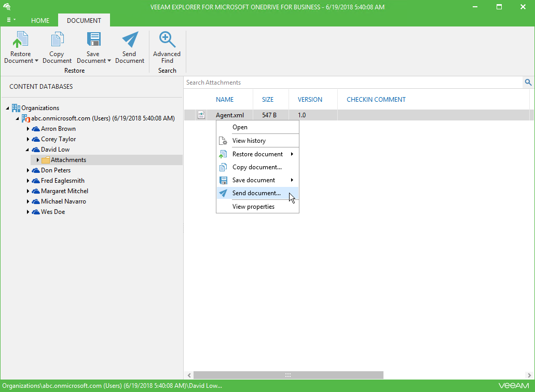Expand the Arron Brown node

(28, 129)
